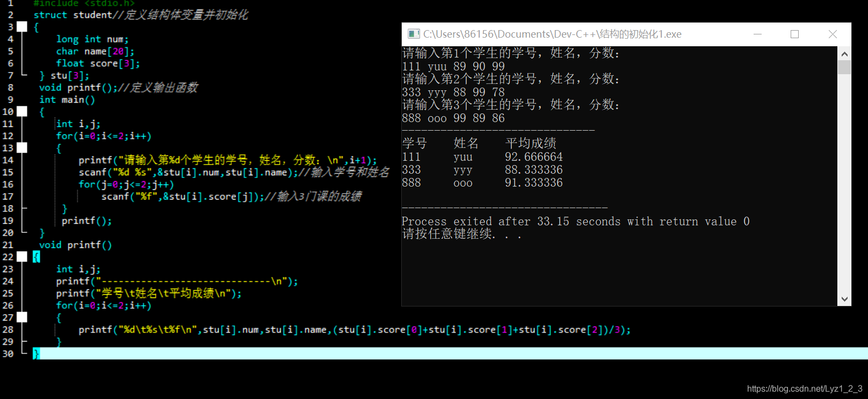Click the 'printf();' call on line 19

click(x=86, y=220)
